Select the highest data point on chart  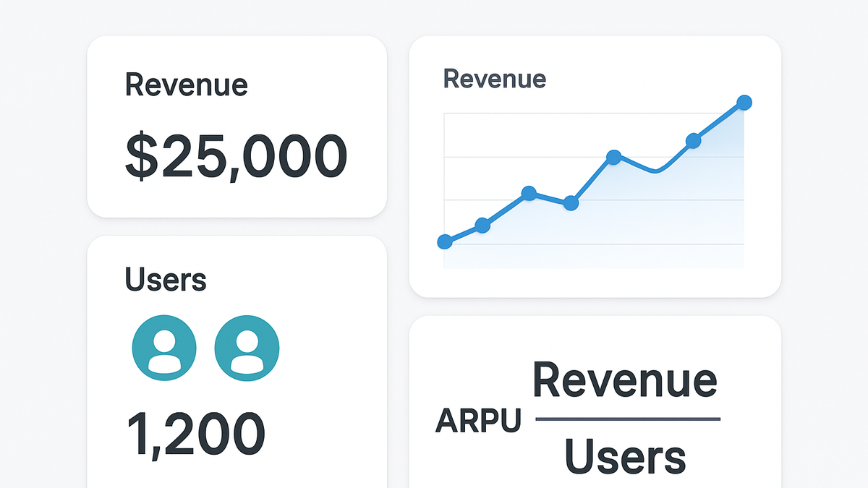744,103
